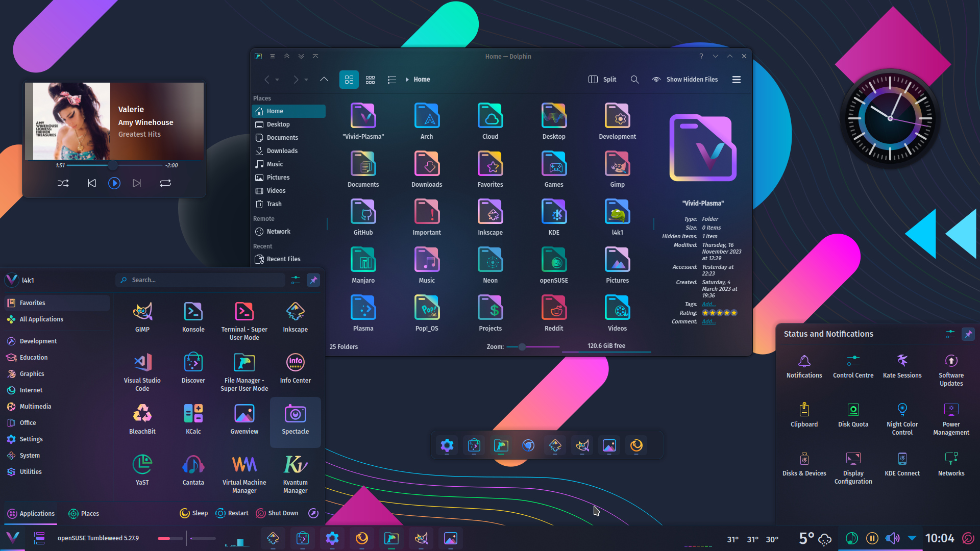Screen dimensions: 980x551
Task: Go to Downloads in Places sidebar
Action: point(289,151)
